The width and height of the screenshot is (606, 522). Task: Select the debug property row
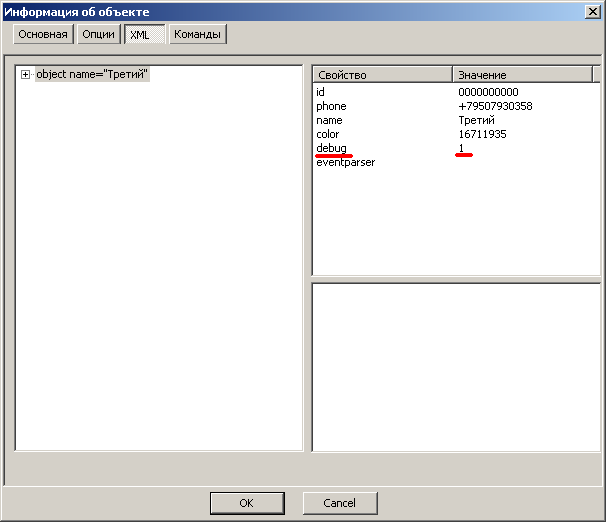(x=456, y=148)
